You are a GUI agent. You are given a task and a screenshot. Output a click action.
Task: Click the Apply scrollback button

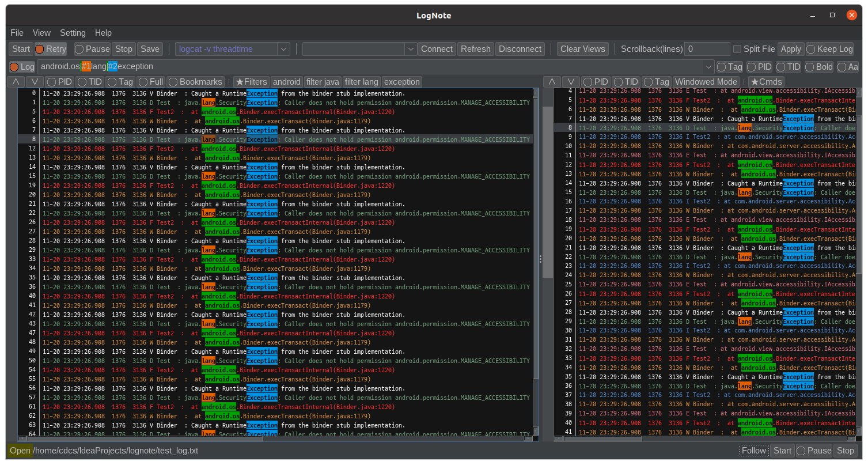(x=791, y=49)
